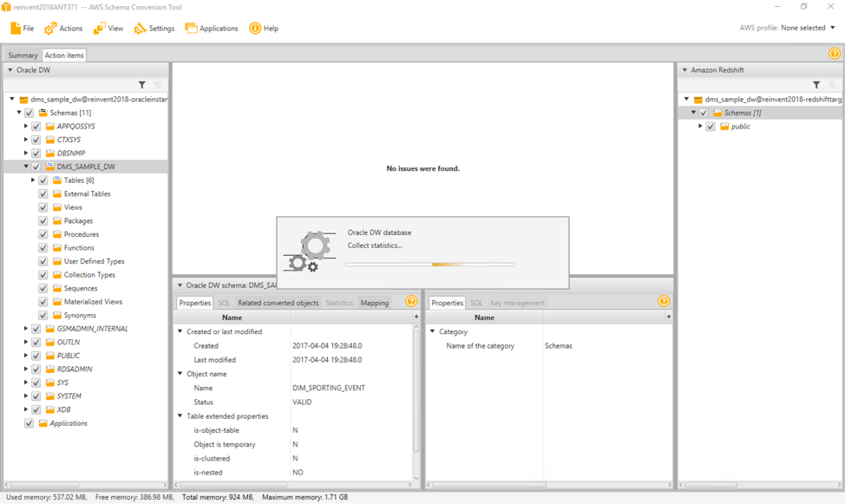Click the XDB schema folder icon
The image size is (845, 504).
pos(50,409)
